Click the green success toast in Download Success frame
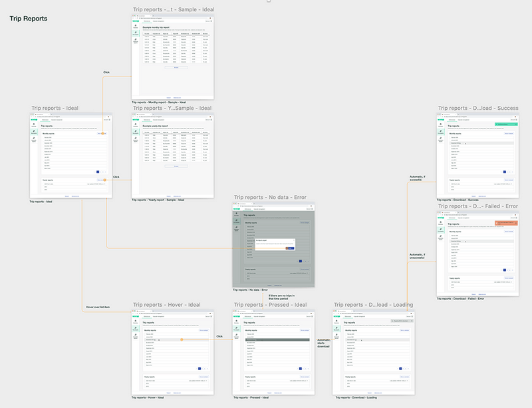Screen dimensions: 532x408 click(506, 124)
